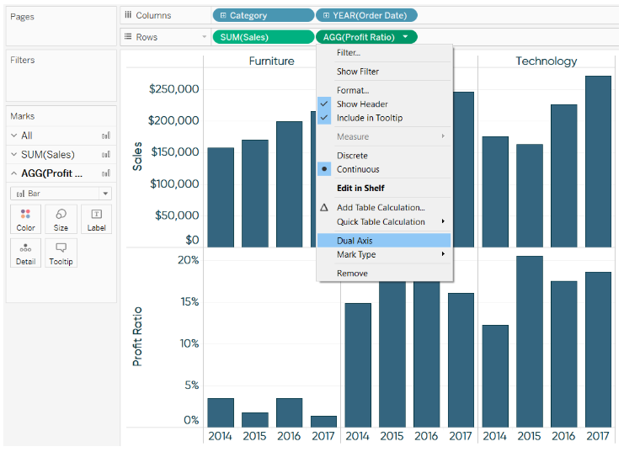Click the Sales axis title
The image size is (624, 452).
(x=137, y=156)
